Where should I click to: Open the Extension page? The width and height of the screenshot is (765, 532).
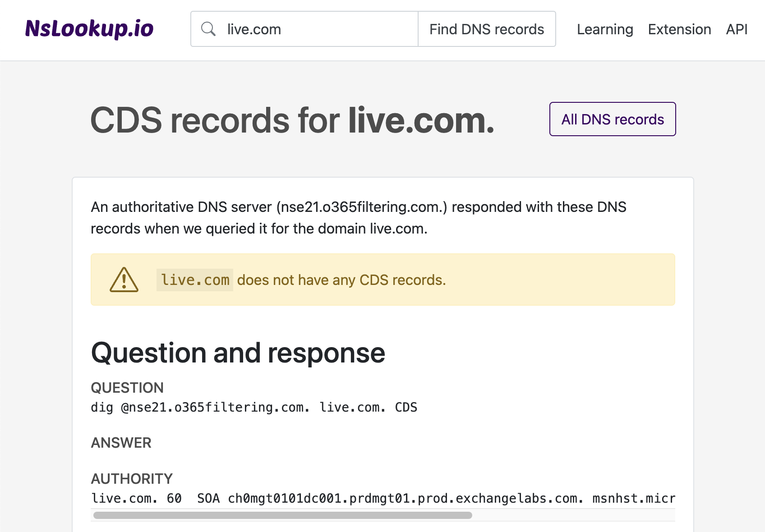tap(679, 29)
